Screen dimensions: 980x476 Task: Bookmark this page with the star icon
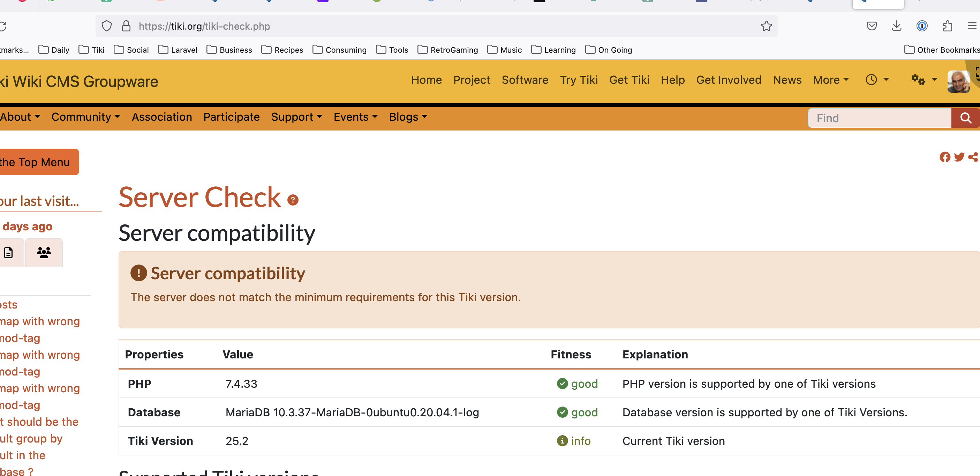click(x=766, y=26)
